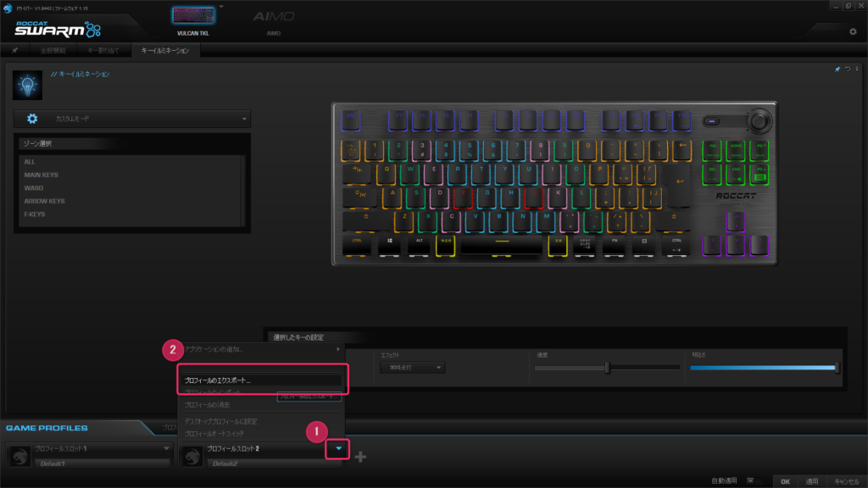Select the W key on the keyboard

410,174
